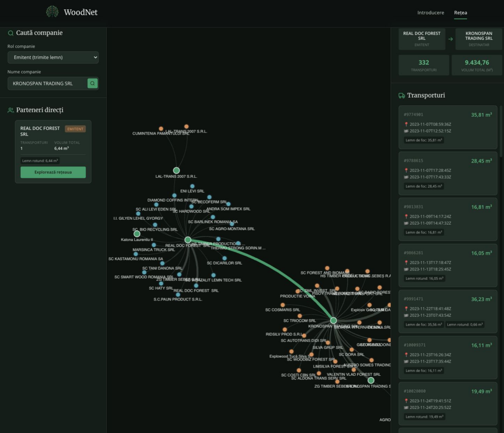504x433 pixels.
Task: Open transport entry #9774901
Action: (x=447, y=127)
